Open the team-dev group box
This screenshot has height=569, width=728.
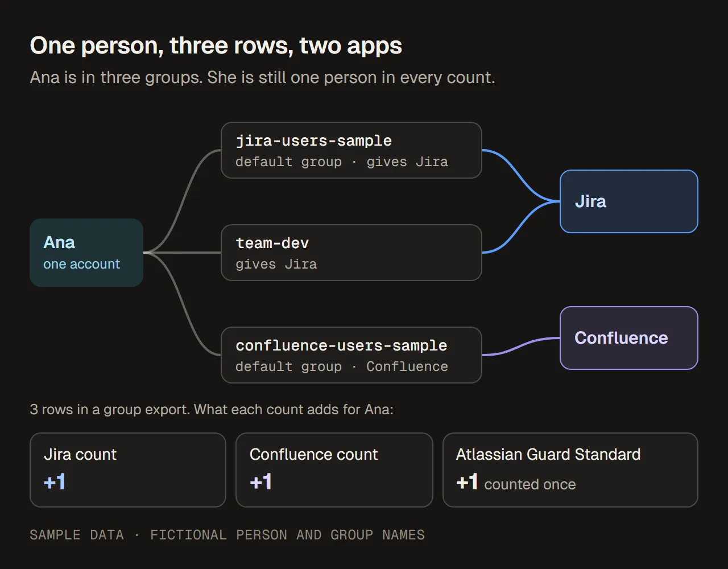point(351,253)
